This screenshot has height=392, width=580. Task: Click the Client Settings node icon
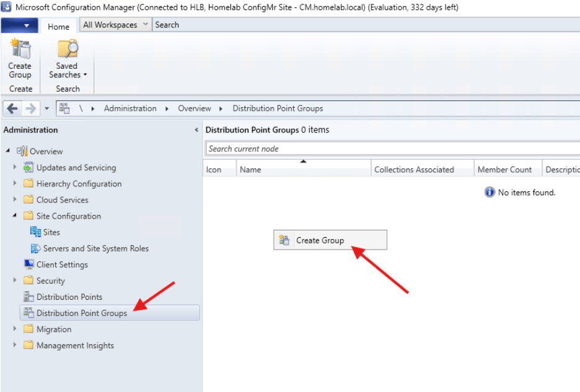coord(29,264)
